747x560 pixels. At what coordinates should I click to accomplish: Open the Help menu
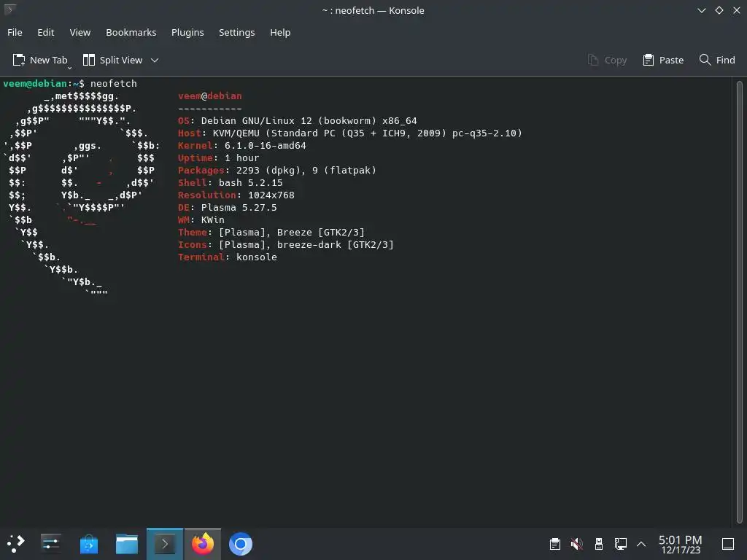[280, 32]
